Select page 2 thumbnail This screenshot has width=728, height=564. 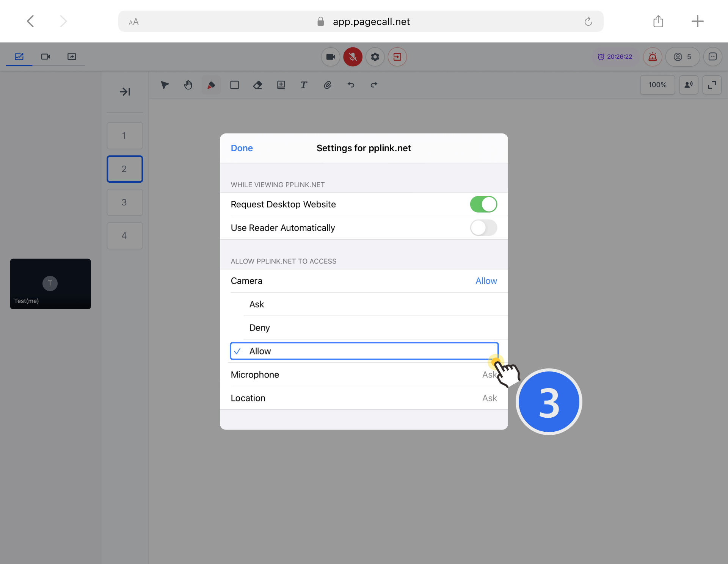point(125,169)
